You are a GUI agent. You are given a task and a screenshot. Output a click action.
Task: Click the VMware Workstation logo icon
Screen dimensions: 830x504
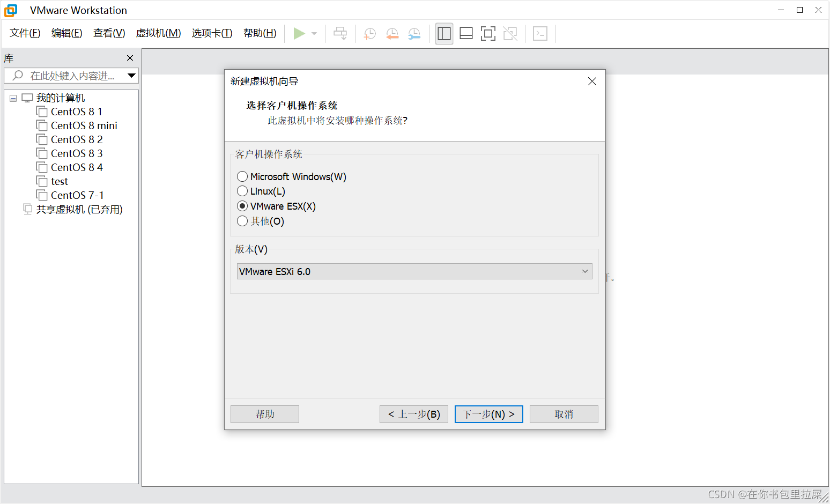(11, 10)
